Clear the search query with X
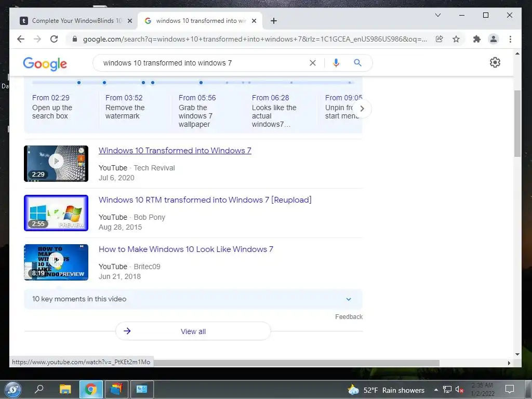532x399 pixels. pos(312,63)
